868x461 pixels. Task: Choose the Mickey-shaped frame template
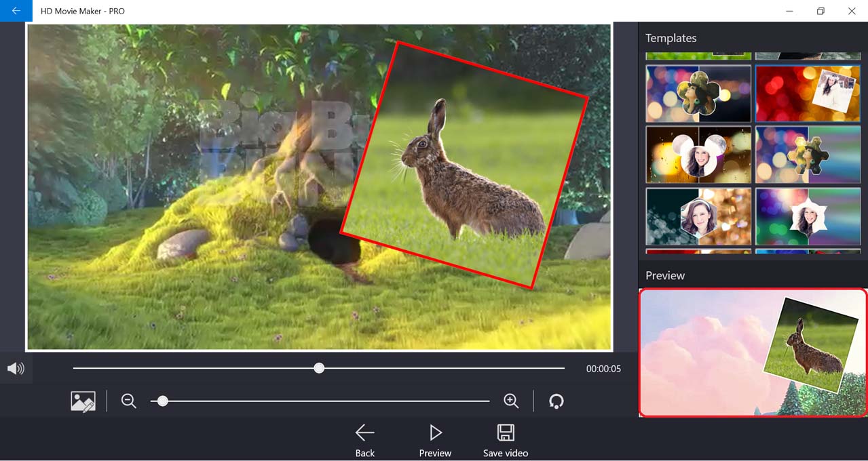pyautogui.click(x=698, y=155)
